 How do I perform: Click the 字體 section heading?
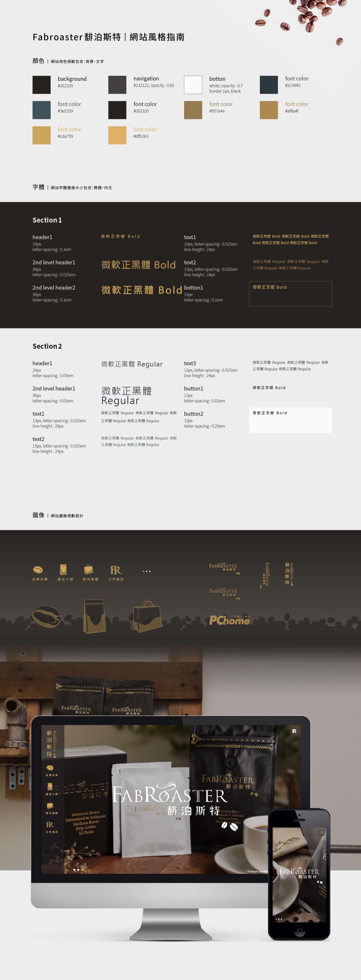(x=39, y=187)
